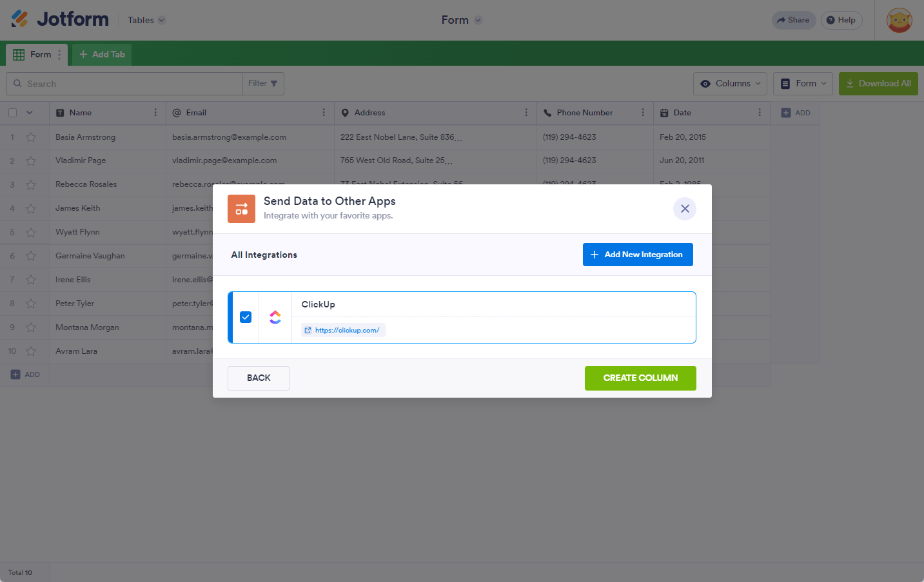Click the Date column header

click(712, 113)
